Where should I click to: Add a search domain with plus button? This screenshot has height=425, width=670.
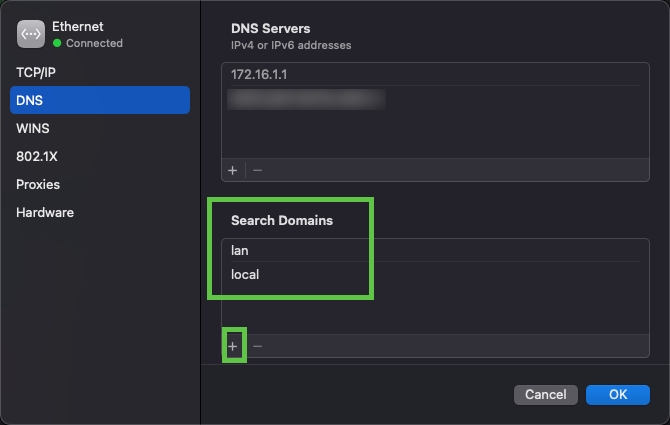(233, 346)
